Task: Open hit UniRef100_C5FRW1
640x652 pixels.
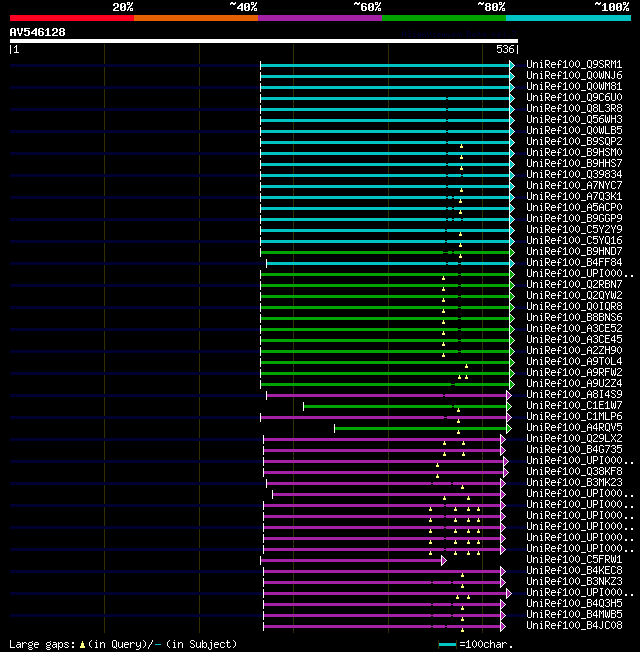Action: [x=574, y=559]
